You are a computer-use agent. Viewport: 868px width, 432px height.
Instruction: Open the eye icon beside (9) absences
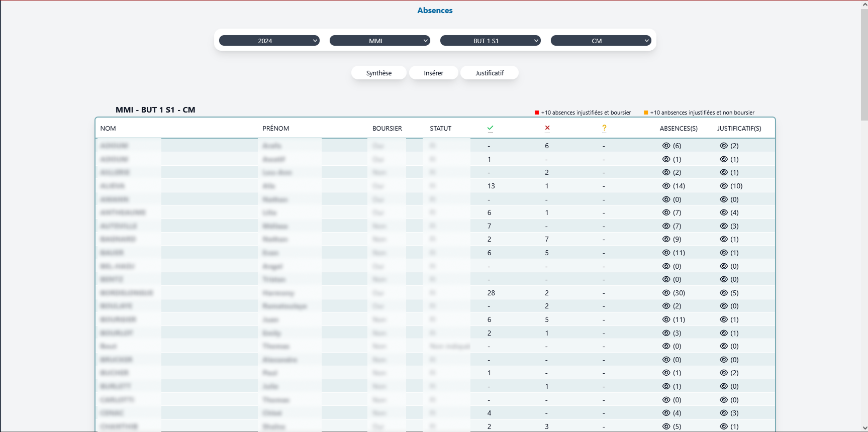(x=666, y=239)
